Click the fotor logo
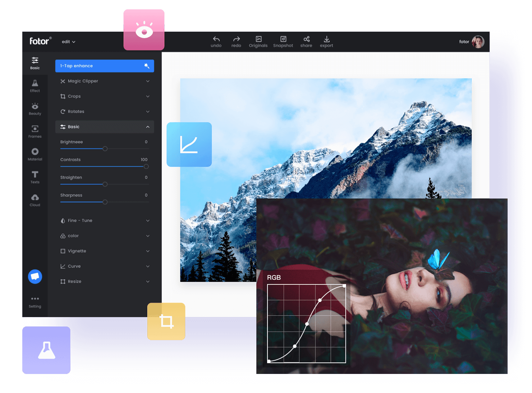The height and width of the screenshot is (393, 532). [40, 41]
